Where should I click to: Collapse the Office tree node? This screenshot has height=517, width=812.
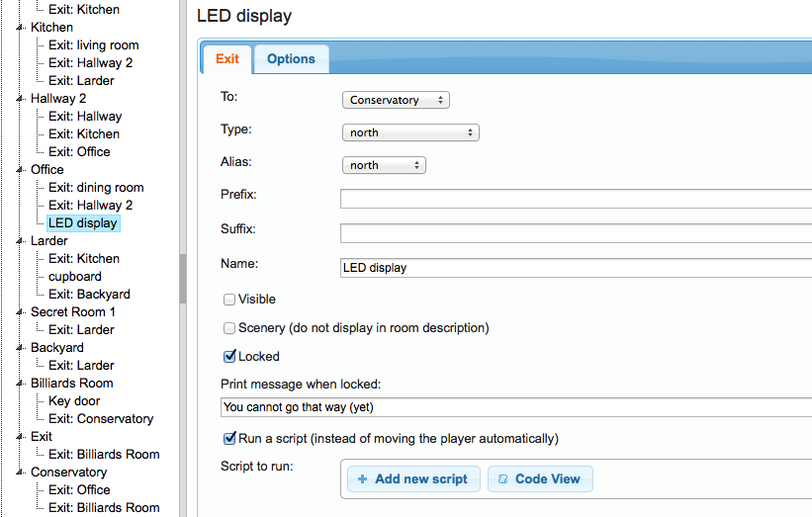(20, 170)
